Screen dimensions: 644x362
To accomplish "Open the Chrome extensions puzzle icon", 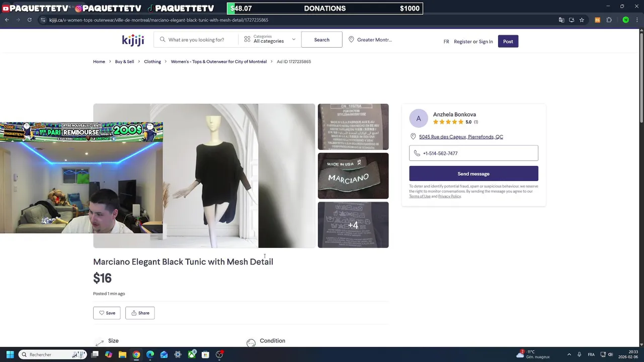I will (x=609, y=20).
